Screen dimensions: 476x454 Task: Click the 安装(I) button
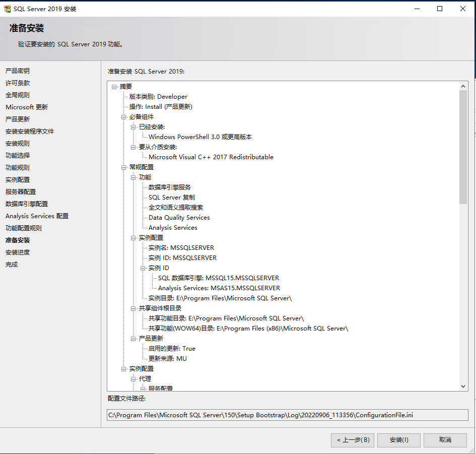(399, 440)
